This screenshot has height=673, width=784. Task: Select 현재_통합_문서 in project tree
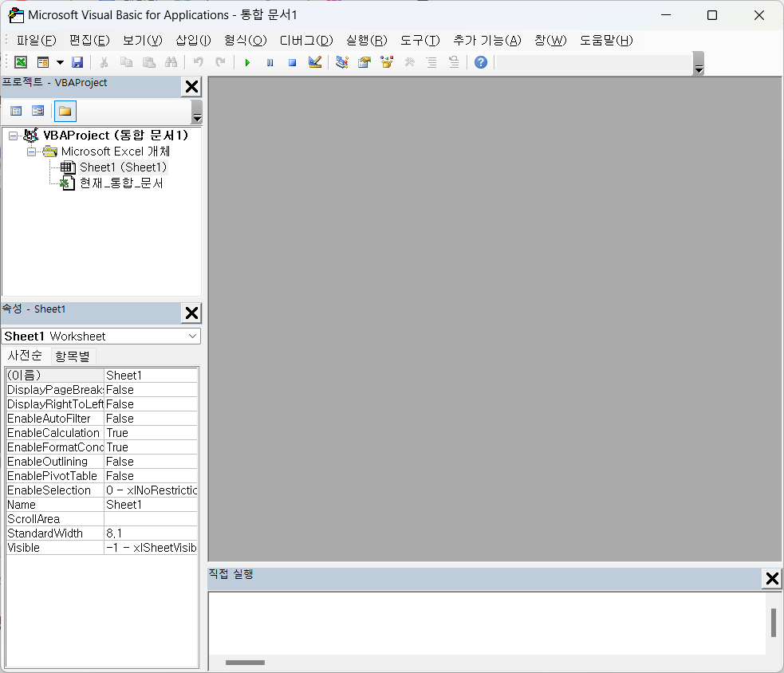click(x=121, y=183)
